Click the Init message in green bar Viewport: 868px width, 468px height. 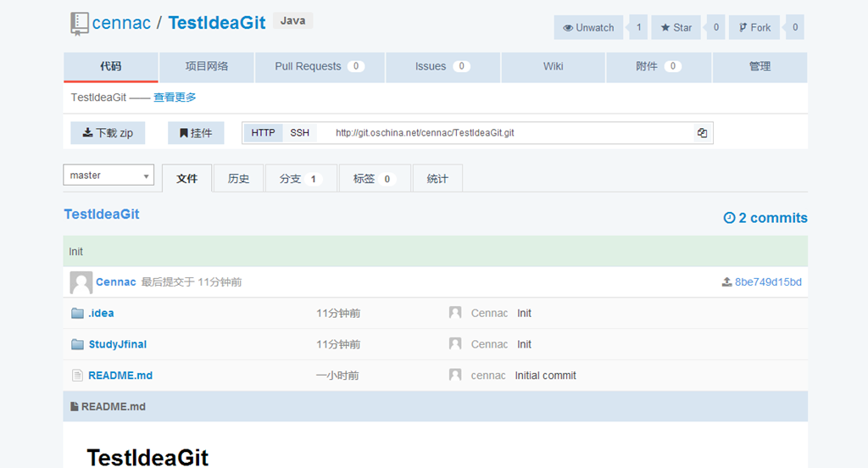click(75, 252)
